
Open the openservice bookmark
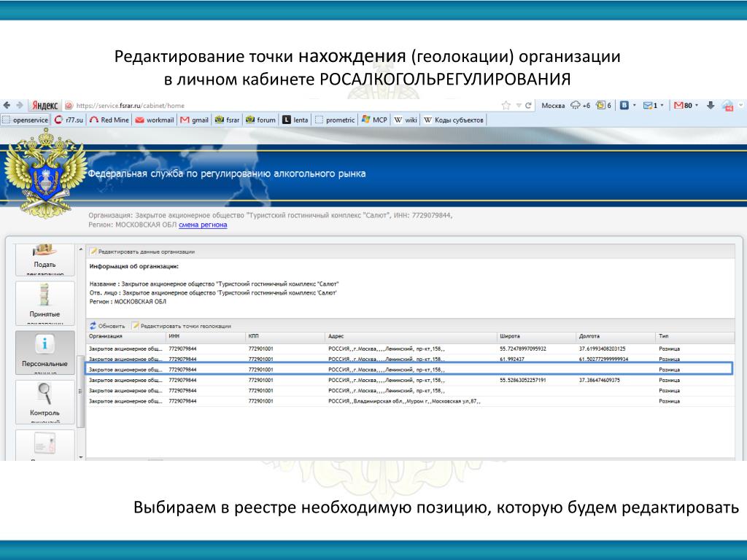pos(26,120)
